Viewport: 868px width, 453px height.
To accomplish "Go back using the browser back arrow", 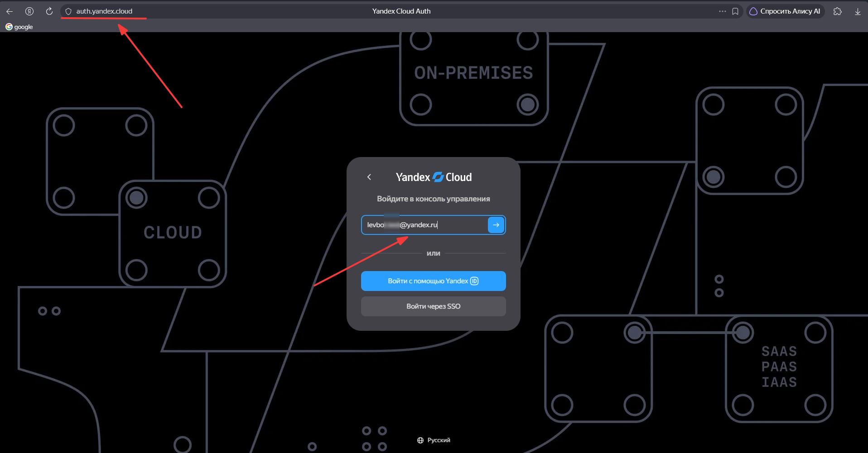I will [10, 11].
